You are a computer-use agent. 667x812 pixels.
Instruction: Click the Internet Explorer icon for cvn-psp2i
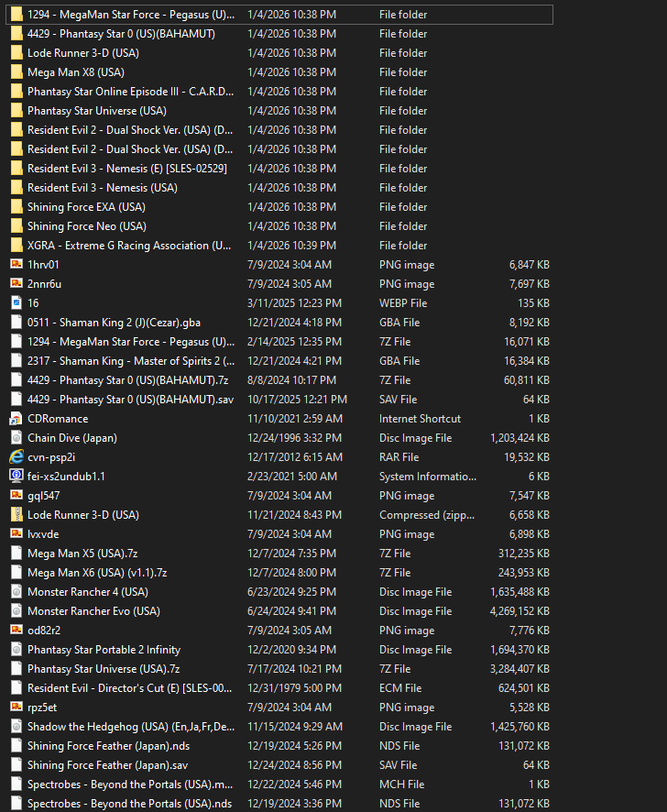[x=16, y=456]
